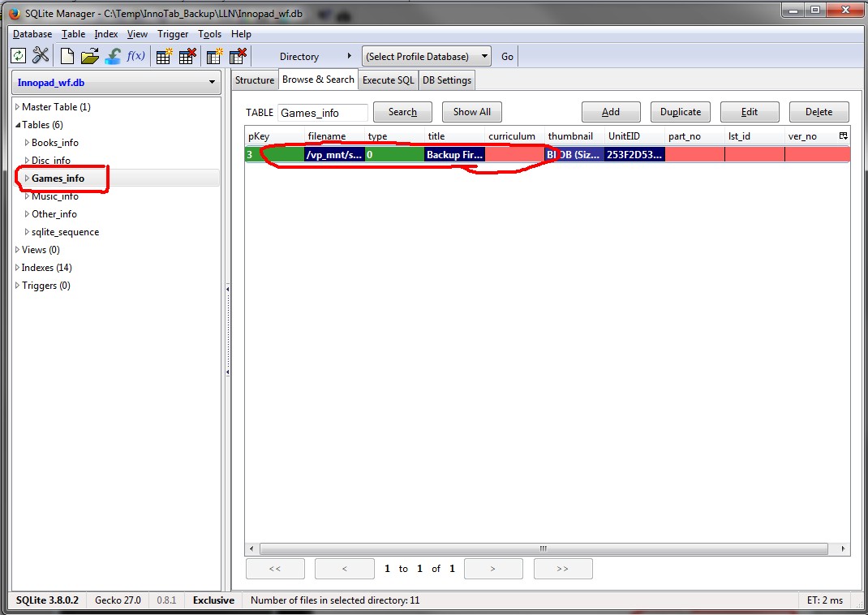Click the Duplicate button
Image resolution: width=868 pixels, height=615 pixels.
pos(680,112)
